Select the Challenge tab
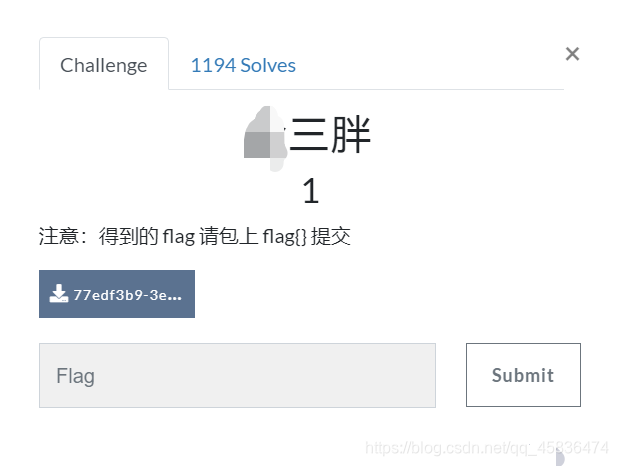The height and width of the screenshot is (466, 618). pyautogui.click(x=104, y=64)
